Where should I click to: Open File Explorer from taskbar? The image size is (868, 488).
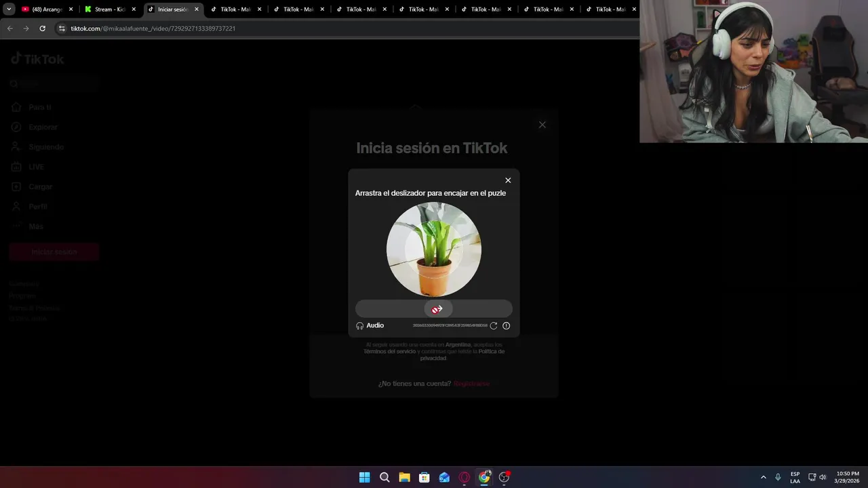[404, 477]
